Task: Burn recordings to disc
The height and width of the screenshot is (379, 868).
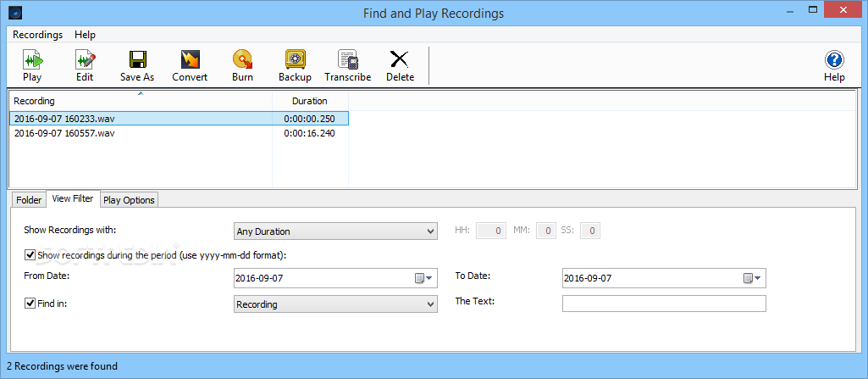Action: coord(242,66)
